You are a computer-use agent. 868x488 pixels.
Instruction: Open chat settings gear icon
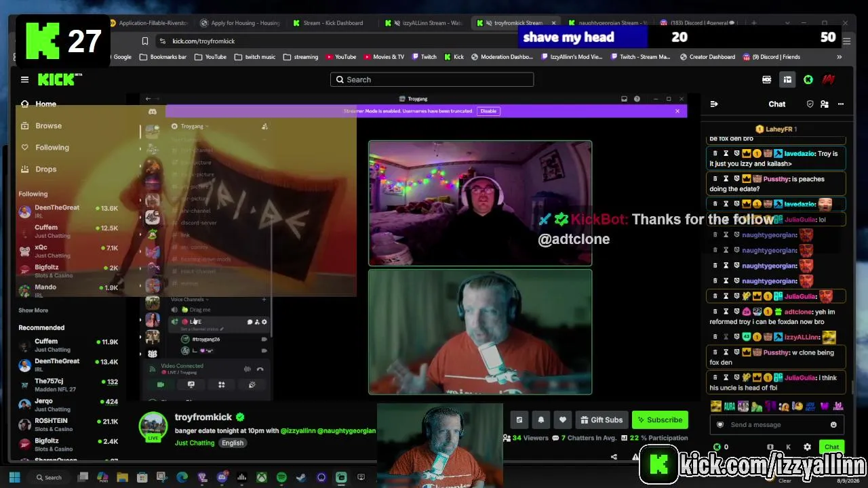[x=807, y=447]
